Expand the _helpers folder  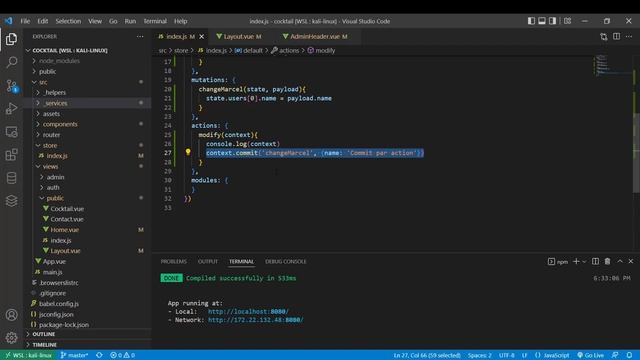pos(87,93)
